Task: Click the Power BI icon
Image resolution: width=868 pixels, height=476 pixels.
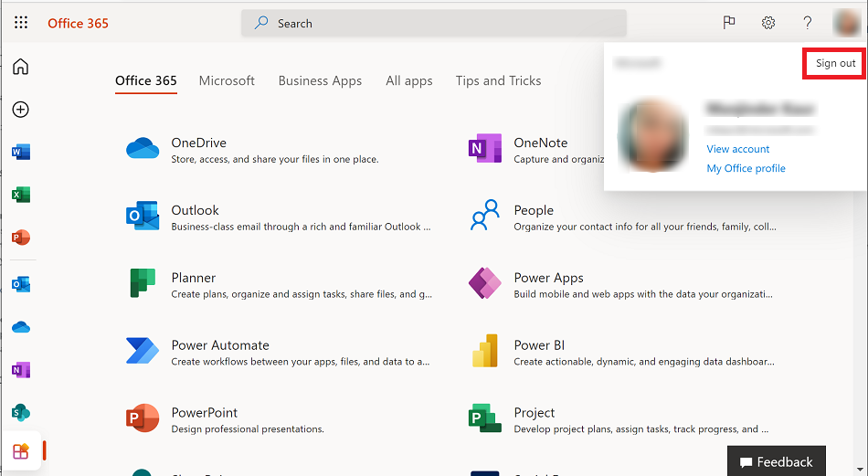Action: 485,351
